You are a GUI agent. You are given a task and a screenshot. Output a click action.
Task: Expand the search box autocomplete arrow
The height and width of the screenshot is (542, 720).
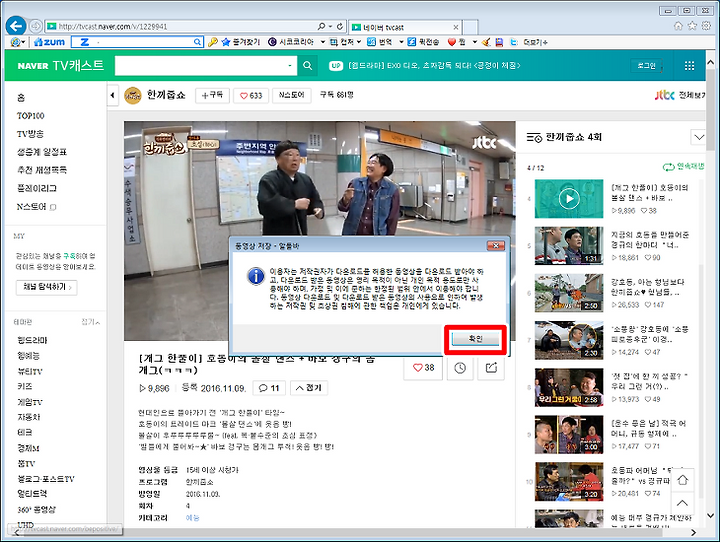tap(290, 66)
